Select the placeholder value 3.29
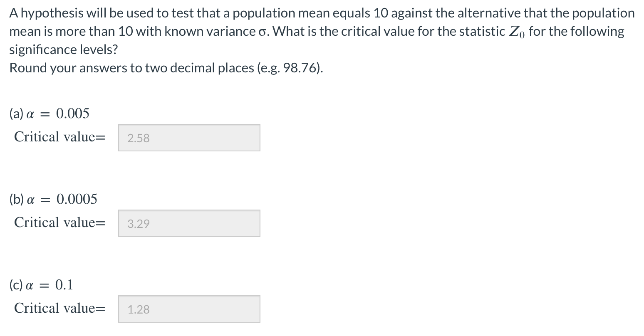 (x=138, y=224)
